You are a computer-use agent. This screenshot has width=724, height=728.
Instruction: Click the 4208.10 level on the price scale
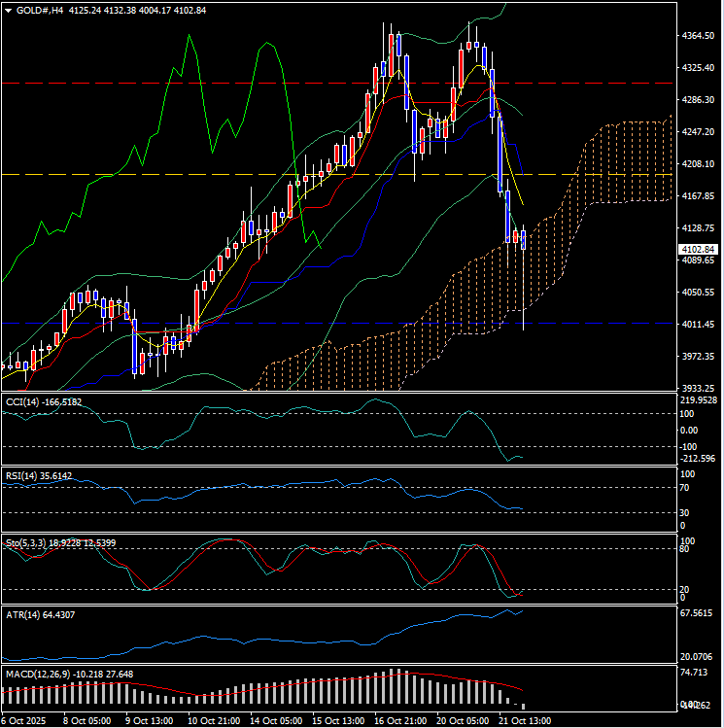(700, 164)
